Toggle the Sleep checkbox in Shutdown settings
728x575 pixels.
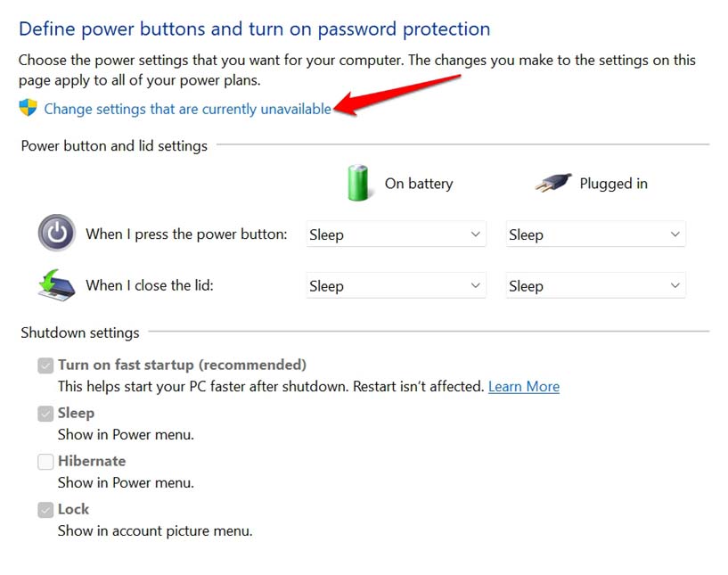point(45,414)
